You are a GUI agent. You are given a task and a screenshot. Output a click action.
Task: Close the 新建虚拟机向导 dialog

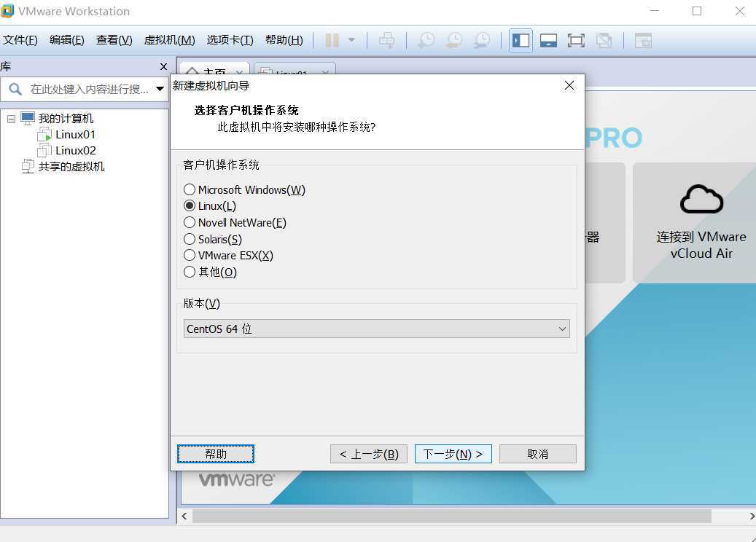pyautogui.click(x=569, y=85)
